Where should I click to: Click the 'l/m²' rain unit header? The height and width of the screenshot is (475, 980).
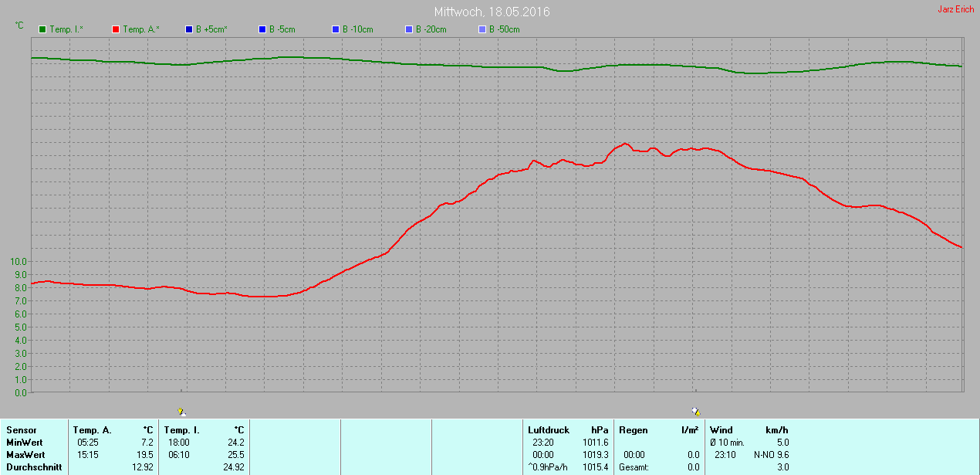tap(691, 430)
